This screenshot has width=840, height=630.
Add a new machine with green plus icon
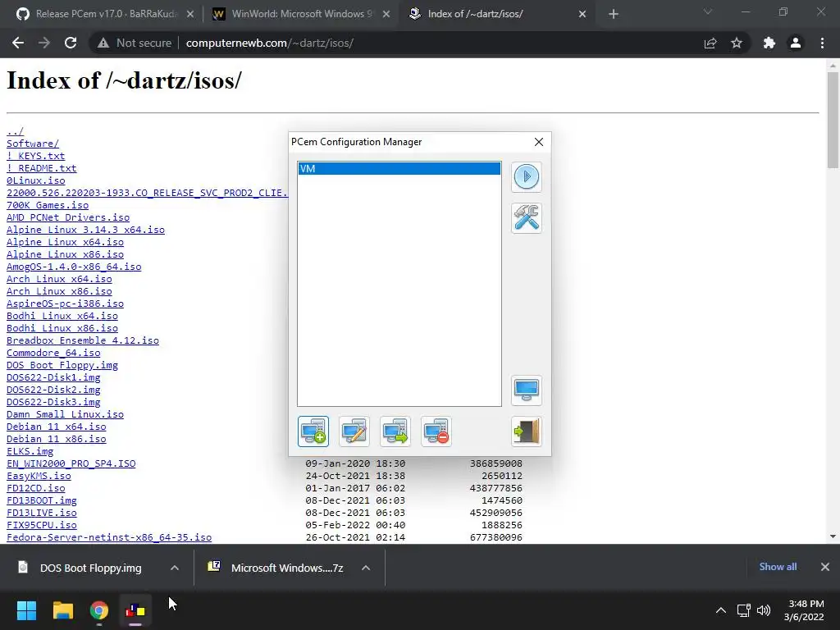[313, 431]
